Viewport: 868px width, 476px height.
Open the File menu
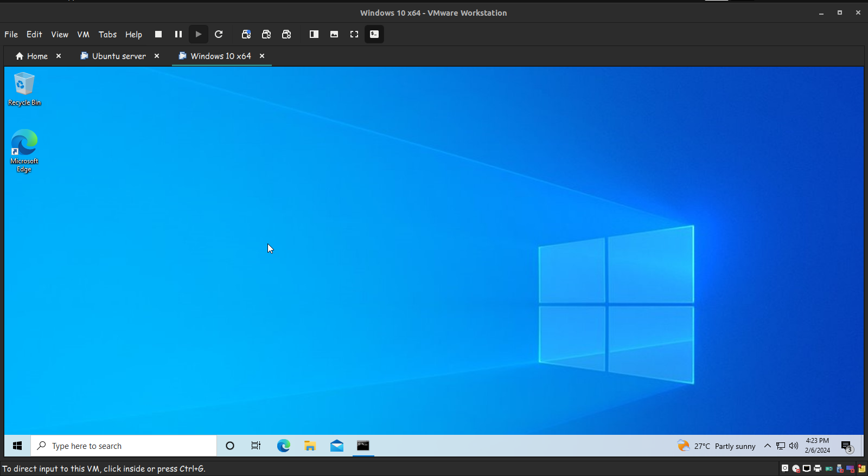(11, 34)
